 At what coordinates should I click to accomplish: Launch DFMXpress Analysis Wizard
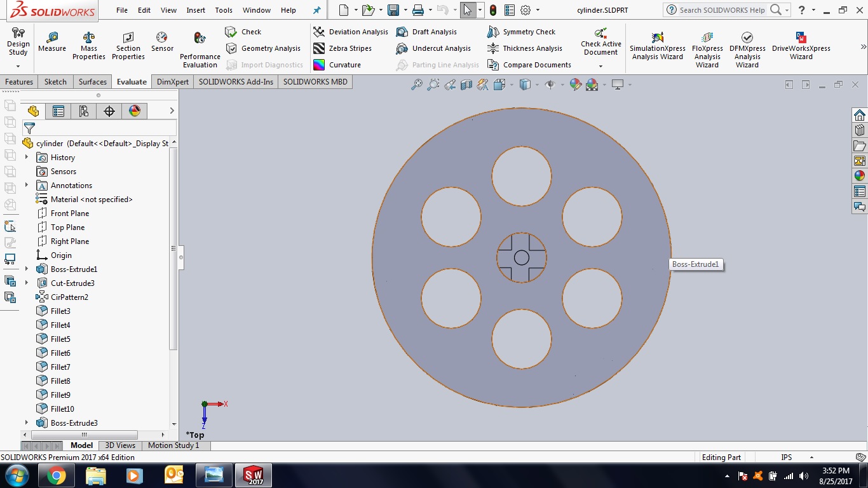click(747, 50)
